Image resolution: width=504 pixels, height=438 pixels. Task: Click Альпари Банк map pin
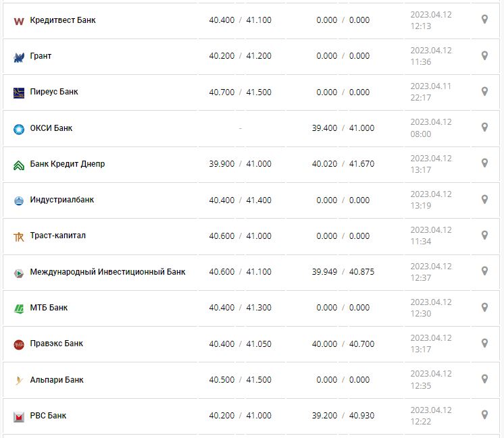point(484,379)
